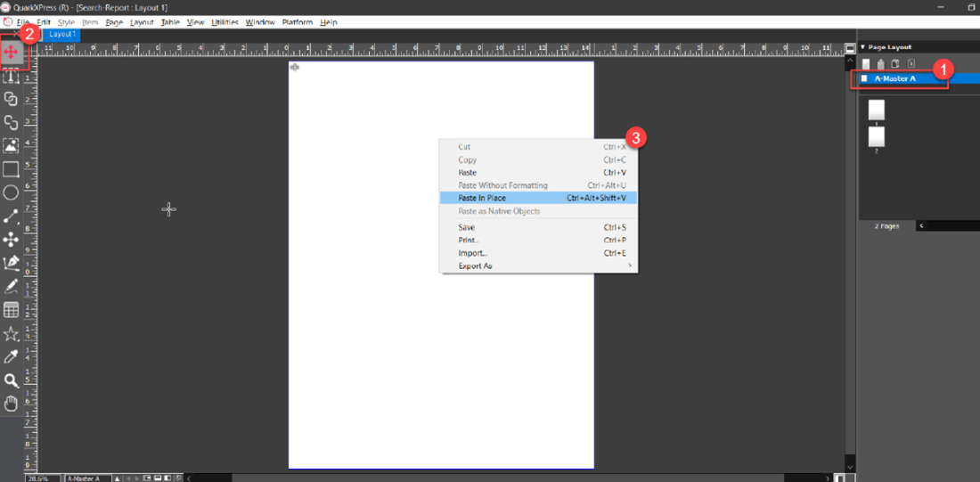This screenshot has width=980, height=482.
Task: Toggle master page view icon in status bar
Action: [x=148, y=478]
